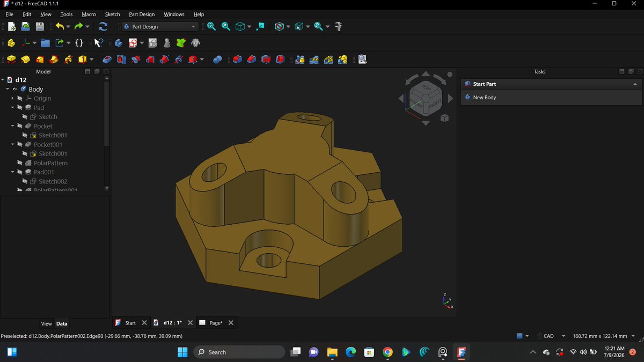Screen dimensions: 644x362
Task: Collapse the Body tree node
Action: (x=8, y=89)
